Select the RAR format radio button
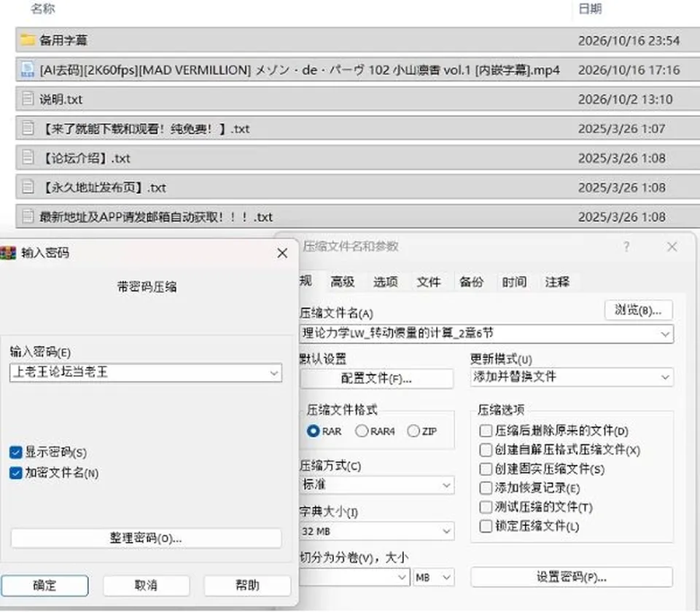The height and width of the screenshot is (612, 700). [x=314, y=431]
